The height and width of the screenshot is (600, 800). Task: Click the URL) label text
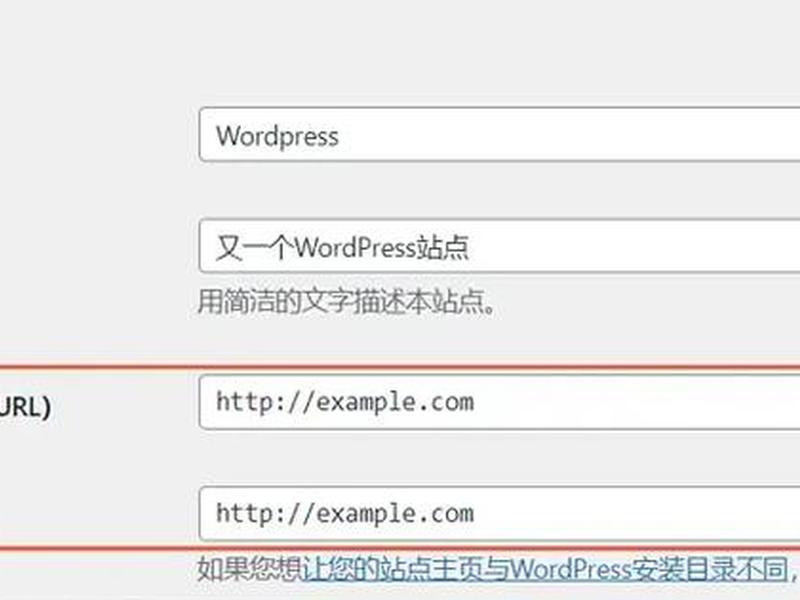pyautogui.click(x=25, y=407)
